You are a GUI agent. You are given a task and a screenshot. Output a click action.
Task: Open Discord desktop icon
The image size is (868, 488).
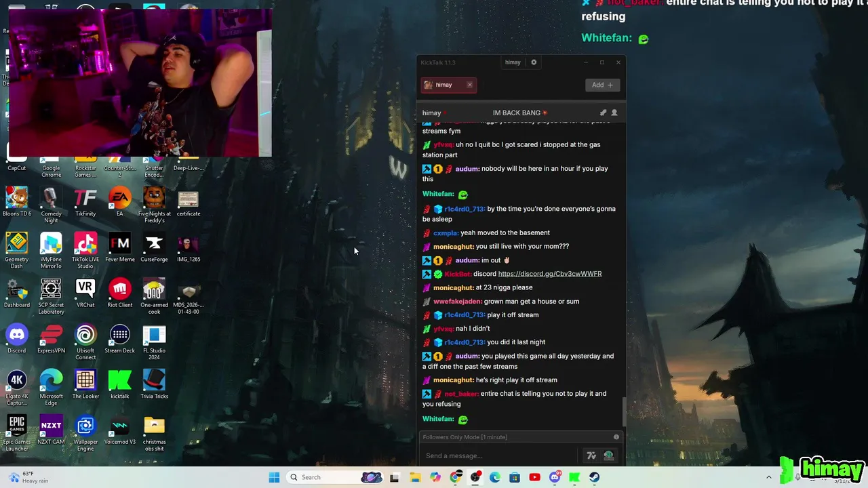click(x=17, y=339)
